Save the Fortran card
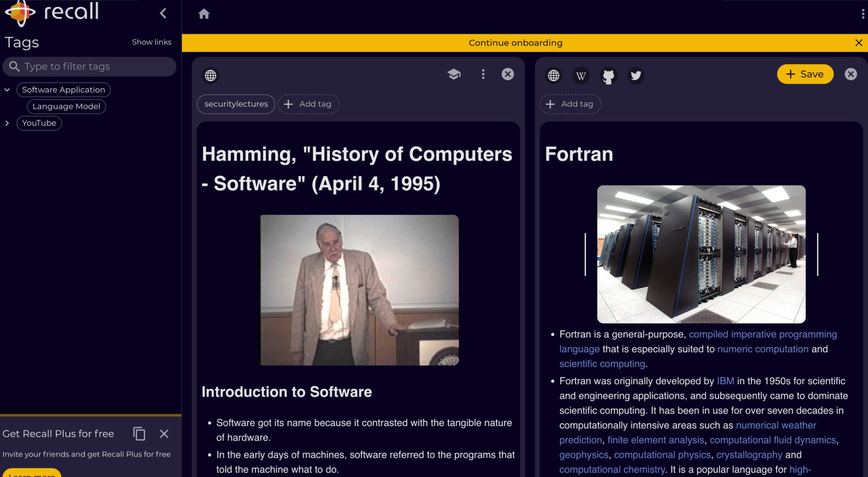The image size is (868, 477). click(805, 74)
